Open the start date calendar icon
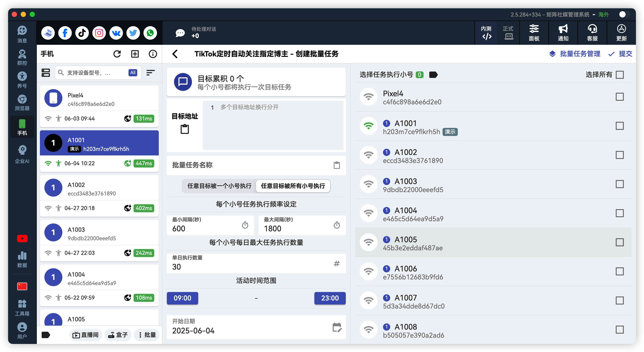This screenshot has width=644, height=352. [337, 327]
